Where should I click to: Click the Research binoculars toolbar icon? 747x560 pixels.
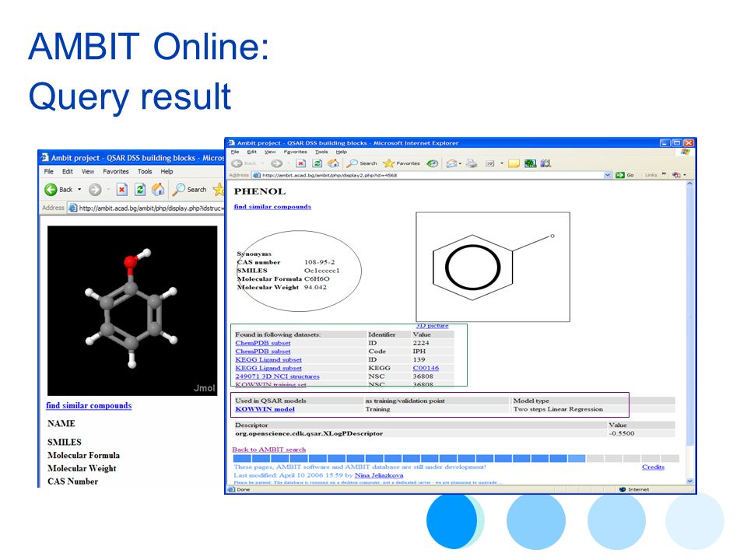(x=546, y=163)
